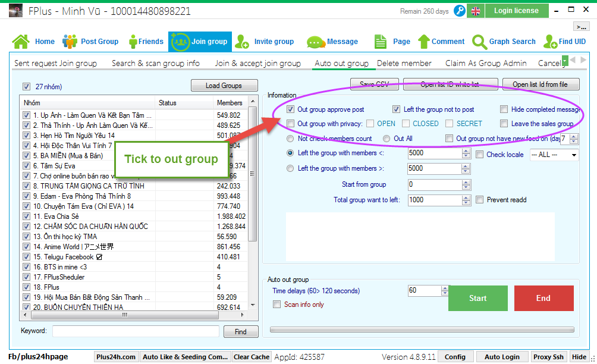Click stepper on Start from group field
This screenshot has height=364, width=597.
(466, 184)
